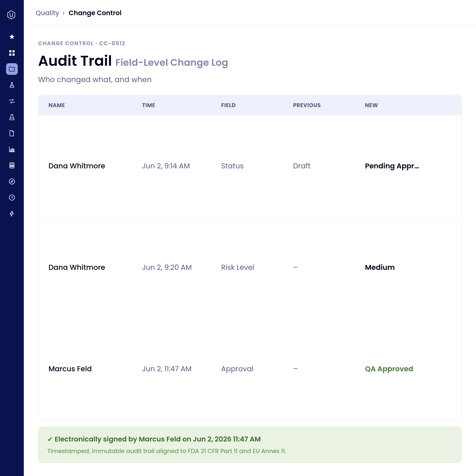Click the Approval field cell

pyautogui.click(x=237, y=369)
